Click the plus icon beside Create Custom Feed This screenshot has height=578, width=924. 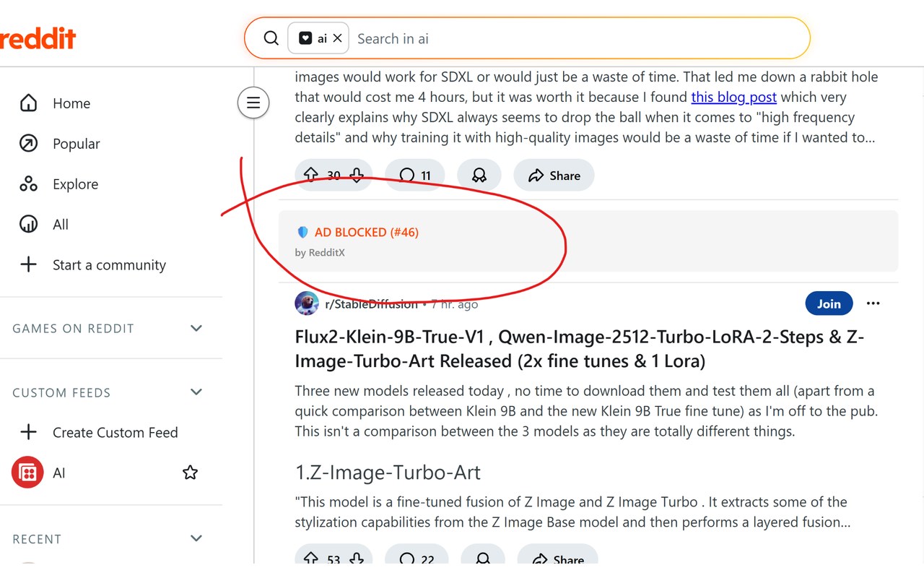pyautogui.click(x=28, y=433)
